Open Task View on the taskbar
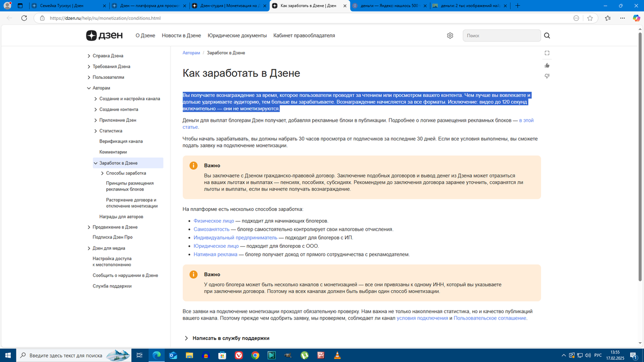The height and width of the screenshot is (362, 644). pyautogui.click(x=139, y=355)
